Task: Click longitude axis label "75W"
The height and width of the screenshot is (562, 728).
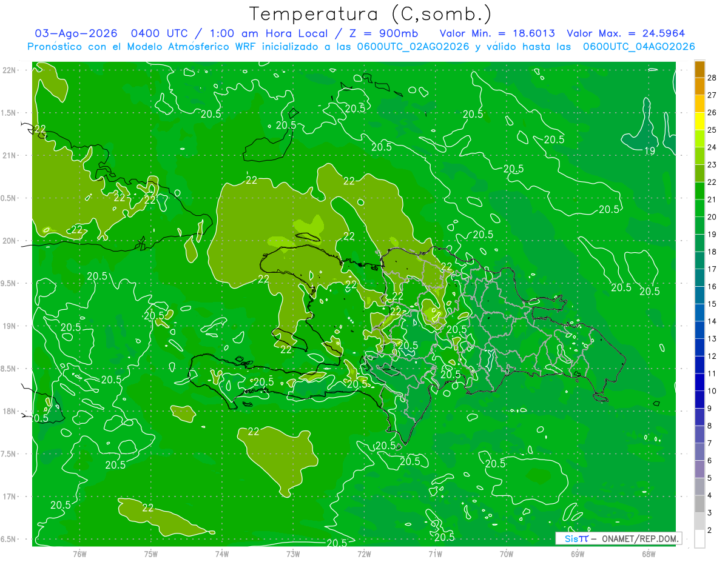Action: 151,554
